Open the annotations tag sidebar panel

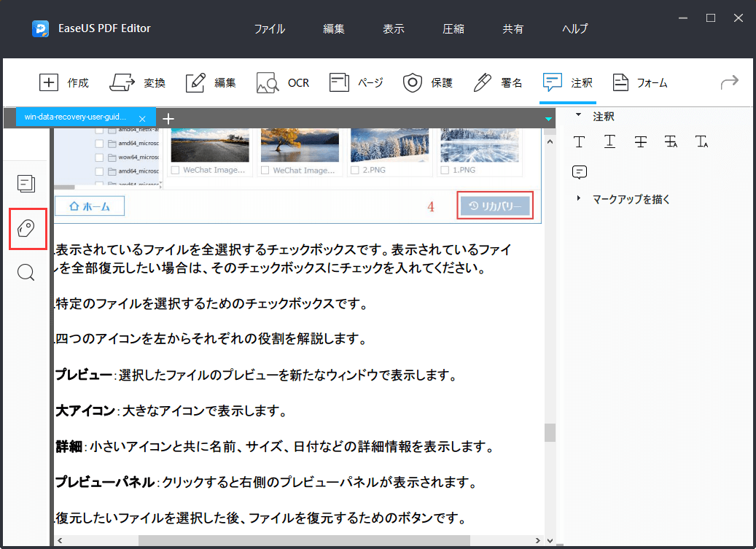[x=26, y=228]
